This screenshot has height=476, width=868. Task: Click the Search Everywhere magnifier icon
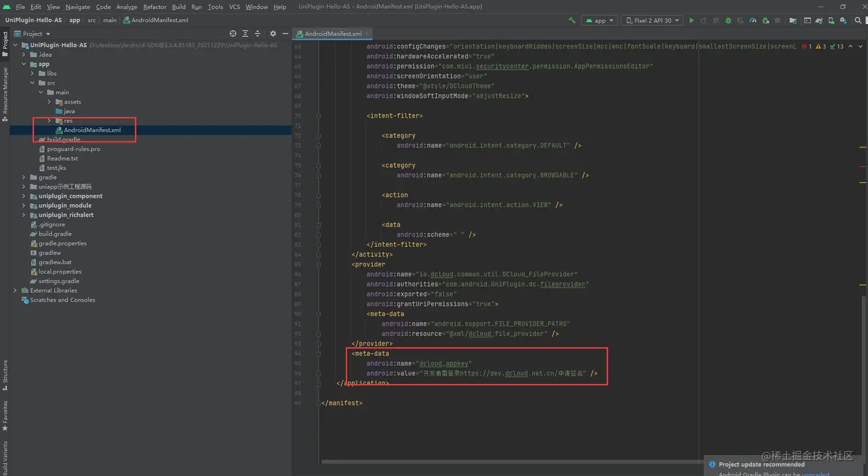point(858,20)
